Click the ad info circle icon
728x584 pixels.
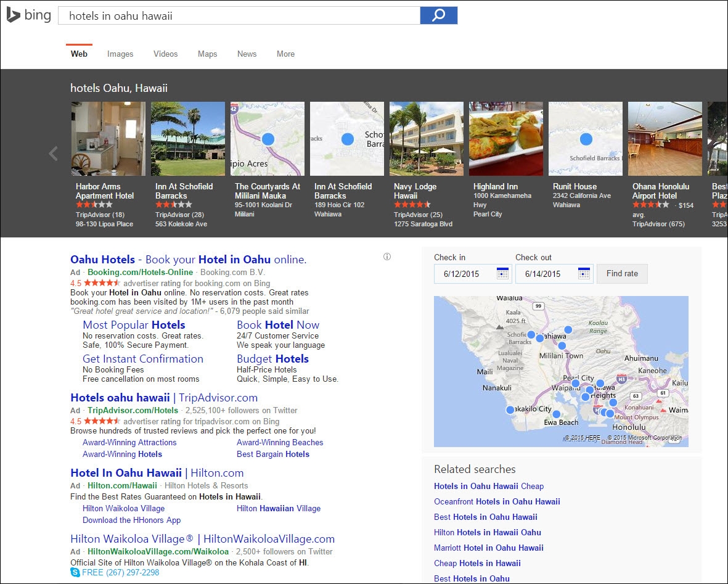click(387, 257)
